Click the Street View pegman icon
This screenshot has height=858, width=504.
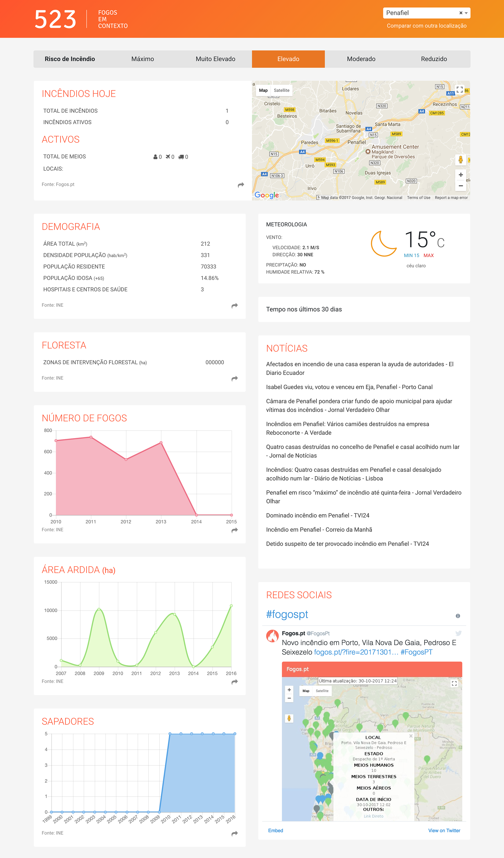pos(460,159)
